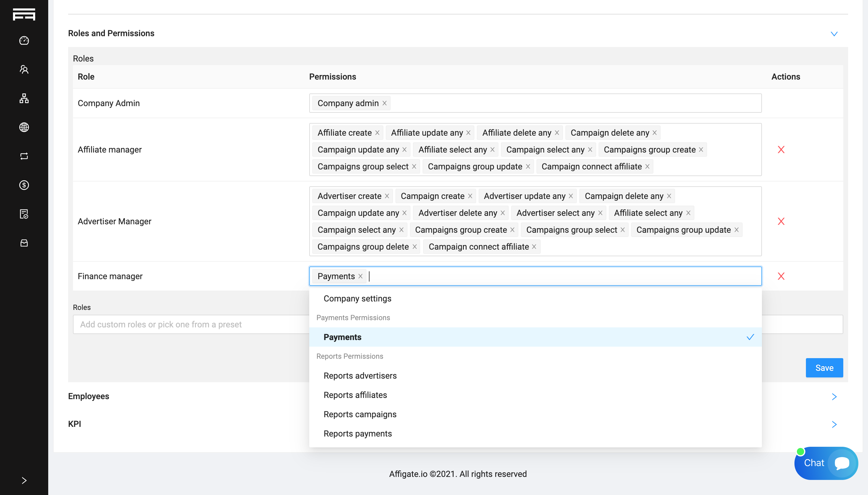
Task: Remove Campaigns group delete permission tag
Action: pyautogui.click(x=414, y=247)
